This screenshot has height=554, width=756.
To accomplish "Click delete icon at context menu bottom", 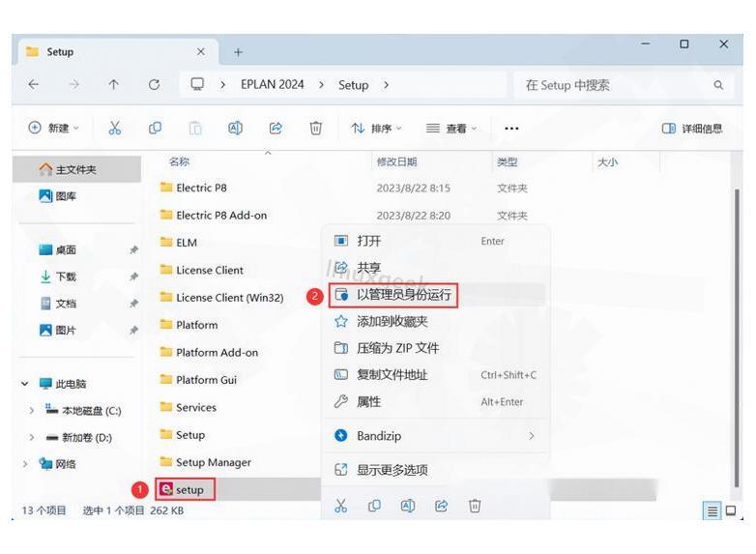I will click(474, 505).
